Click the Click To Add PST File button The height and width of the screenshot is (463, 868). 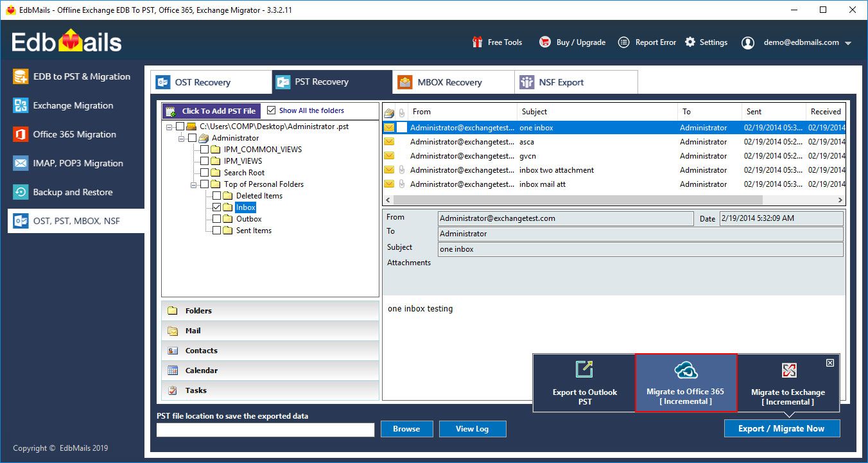[x=212, y=111]
